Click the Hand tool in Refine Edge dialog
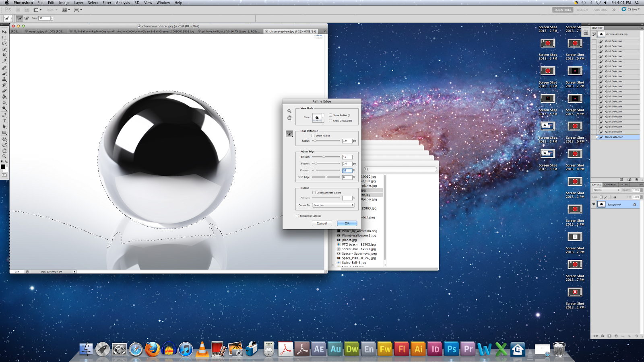This screenshot has width=644, height=362. tap(289, 118)
